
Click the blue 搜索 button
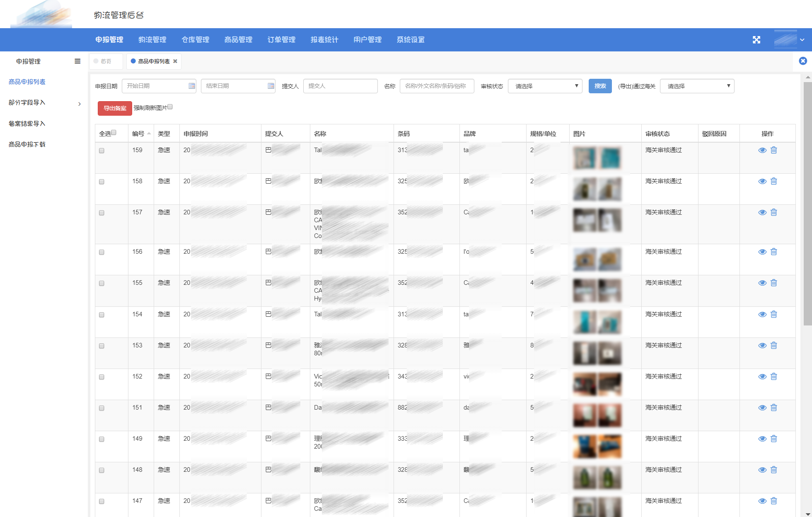(600, 86)
